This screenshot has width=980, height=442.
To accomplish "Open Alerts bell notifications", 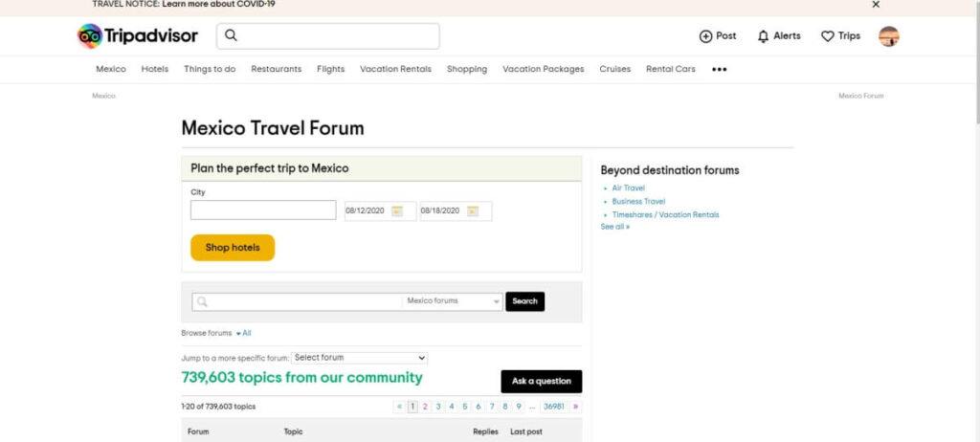I will 779,36.
